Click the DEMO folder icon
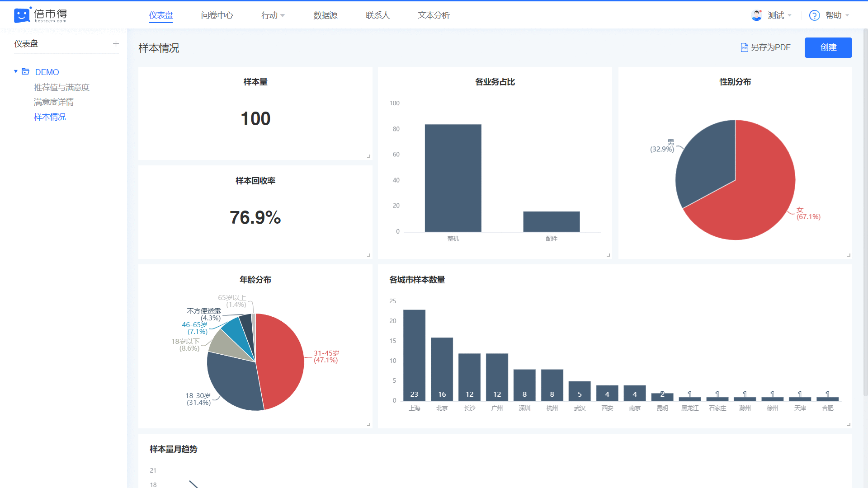The height and width of the screenshot is (488, 868). (x=26, y=72)
